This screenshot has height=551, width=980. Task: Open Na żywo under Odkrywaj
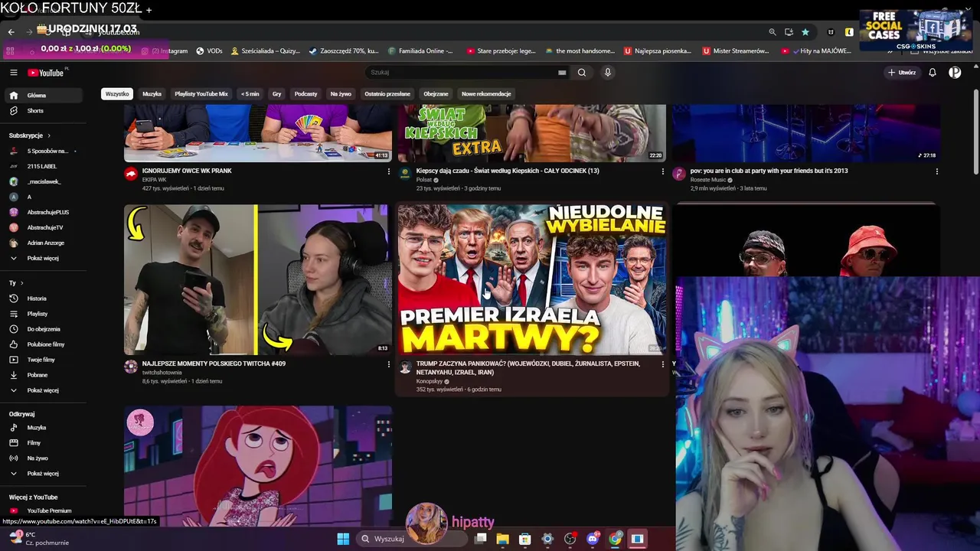click(x=43, y=458)
